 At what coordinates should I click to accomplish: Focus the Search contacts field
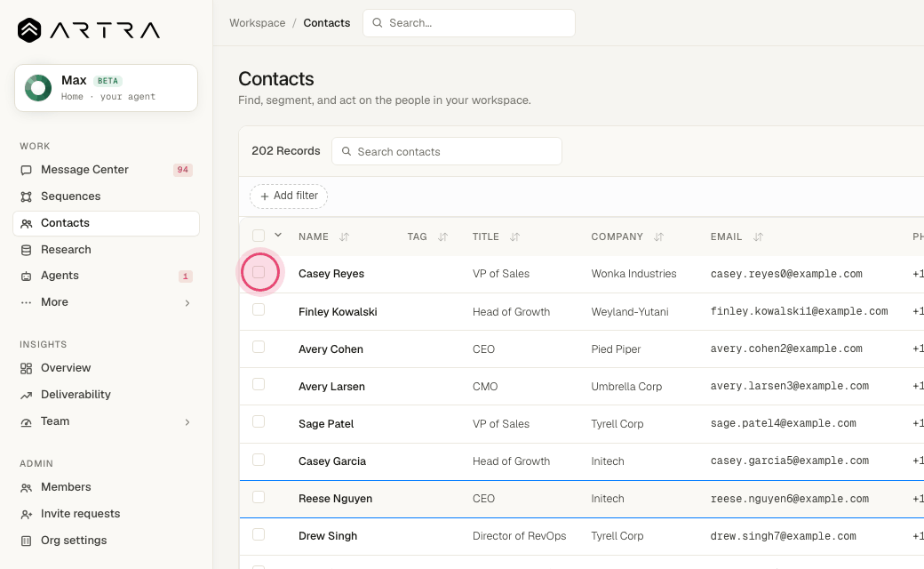(x=447, y=151)
